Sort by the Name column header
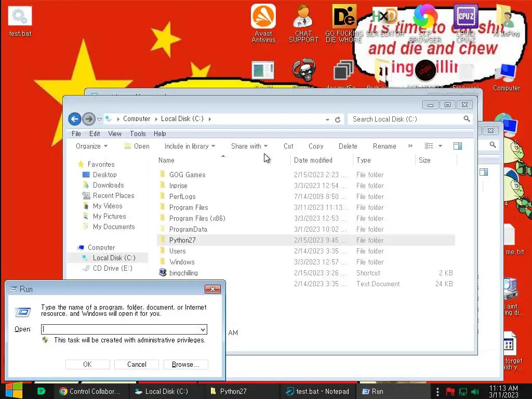 point(223,160)
